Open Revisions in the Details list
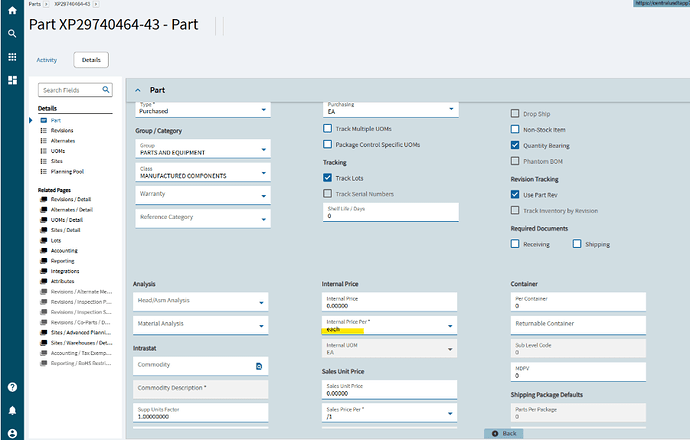 point(61,131)
